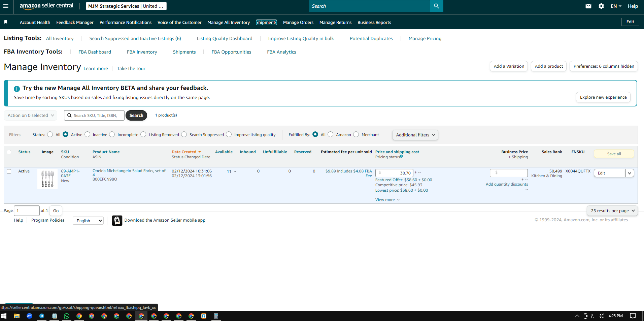Expand View more pricing details
The width and height of the screenshot is (644, 321).
[x=387, y=200]
